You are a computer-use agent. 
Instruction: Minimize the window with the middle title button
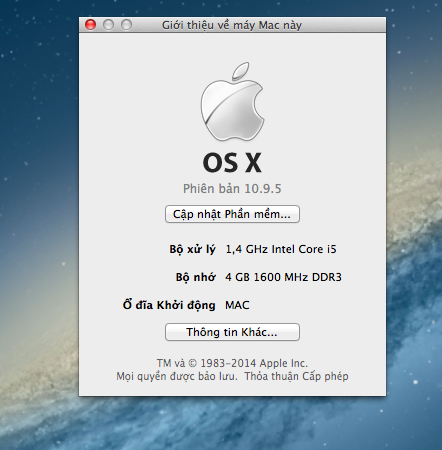(108, 25)
